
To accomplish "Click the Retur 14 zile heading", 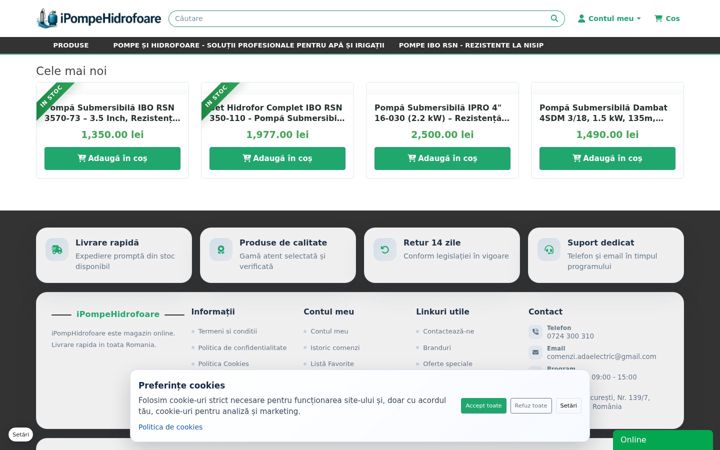I will pos(432,242).
